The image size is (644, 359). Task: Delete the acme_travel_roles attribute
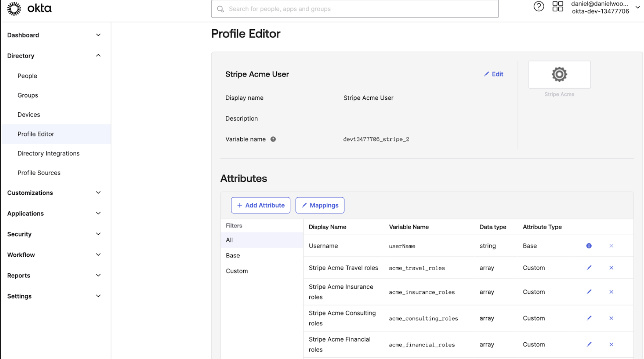coord(611,268)
